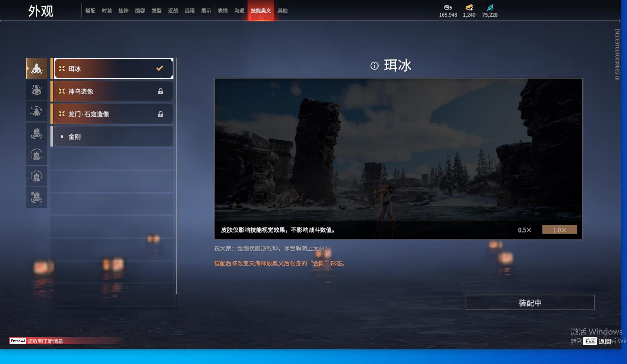Select the 龙门·石龛造像 skin row
627x364 pixels.
click(x=112, y=114)
